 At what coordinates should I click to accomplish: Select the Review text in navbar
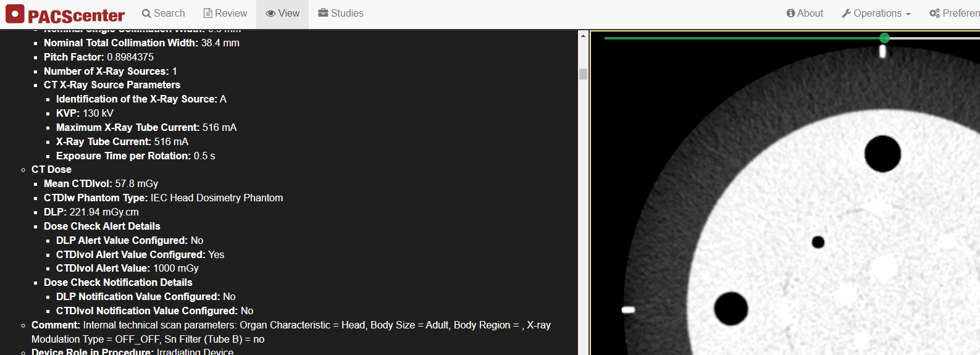click(x=231, y=14)
